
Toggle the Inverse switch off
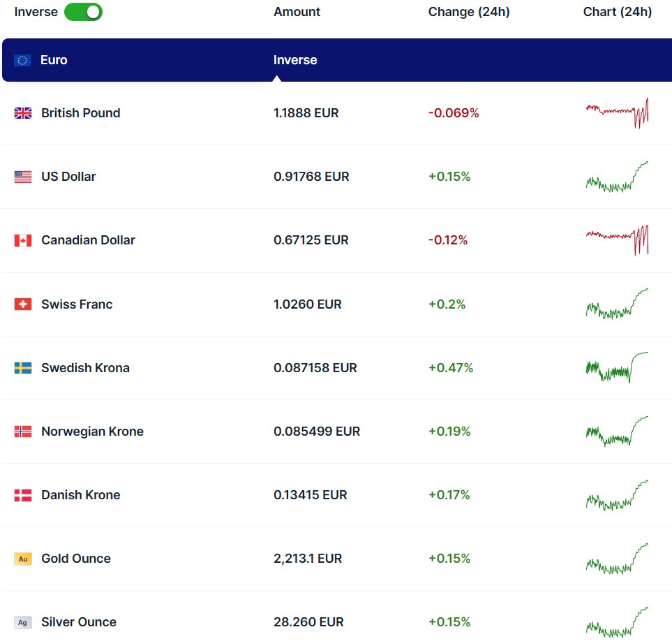click(x=83, y=12)
